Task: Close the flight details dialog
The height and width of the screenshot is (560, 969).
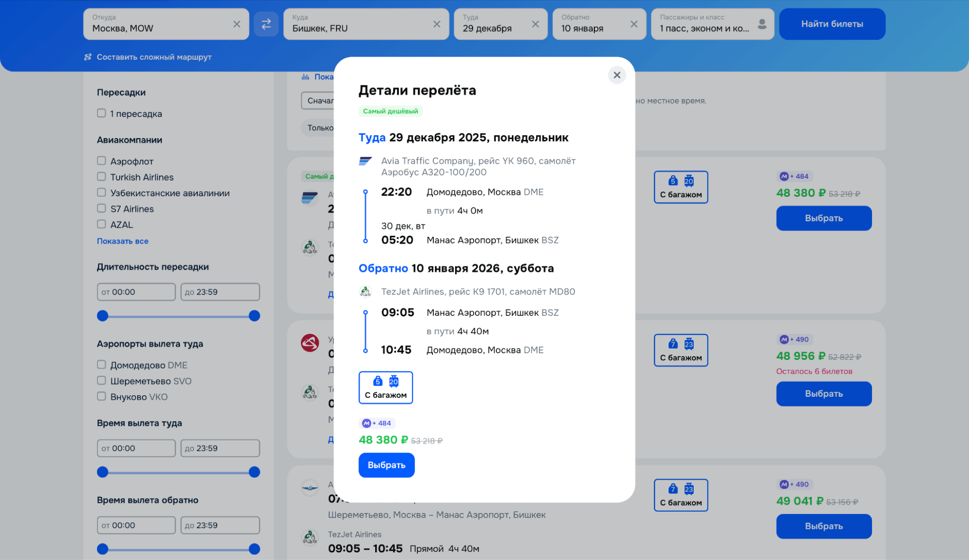Action: click(x=617, y=75)
